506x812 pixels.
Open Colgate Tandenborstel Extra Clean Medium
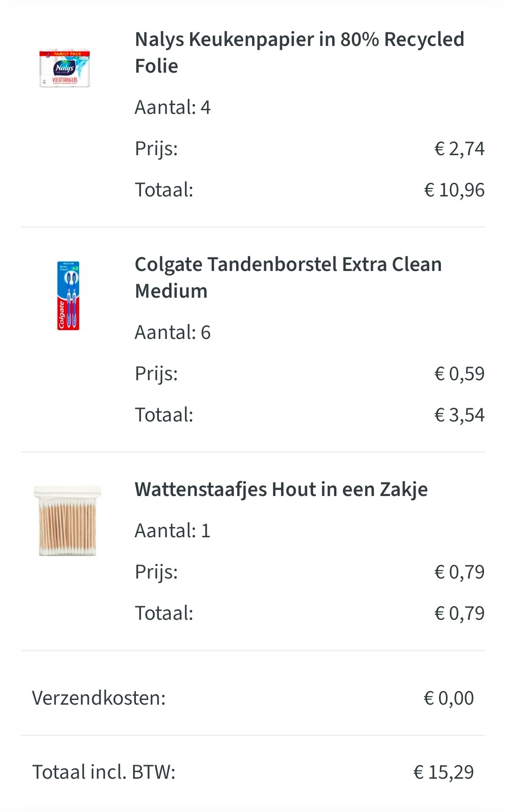coord(288,278)
